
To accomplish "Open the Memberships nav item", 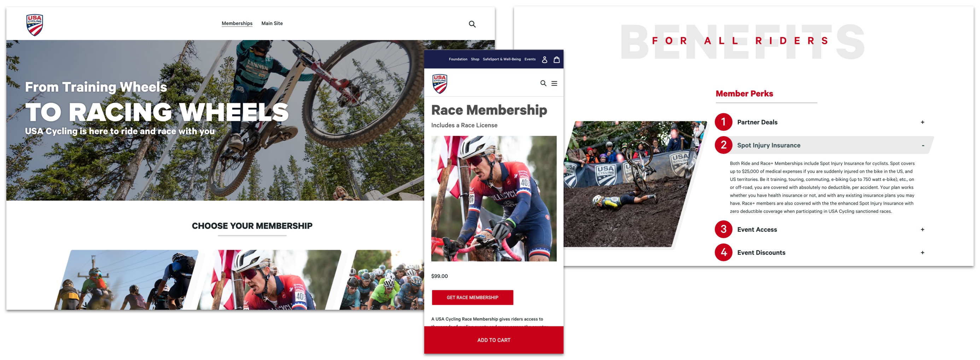I will point(237,23).
